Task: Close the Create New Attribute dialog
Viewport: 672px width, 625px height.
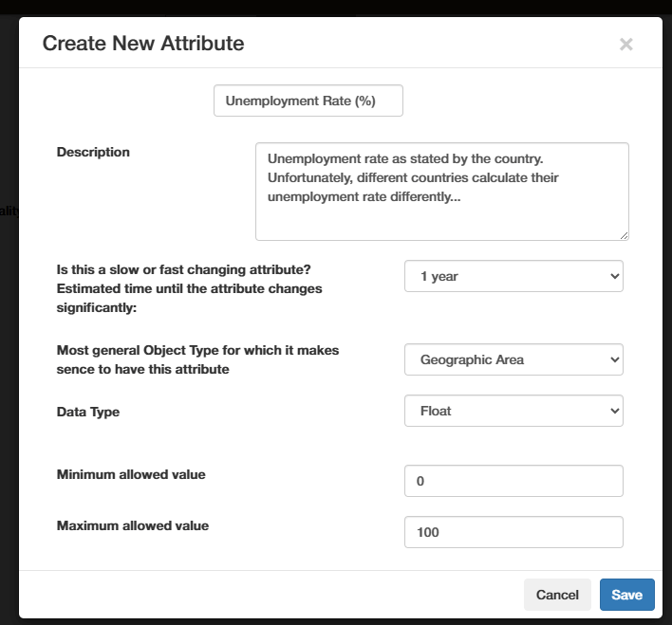Action: point(625,44)
